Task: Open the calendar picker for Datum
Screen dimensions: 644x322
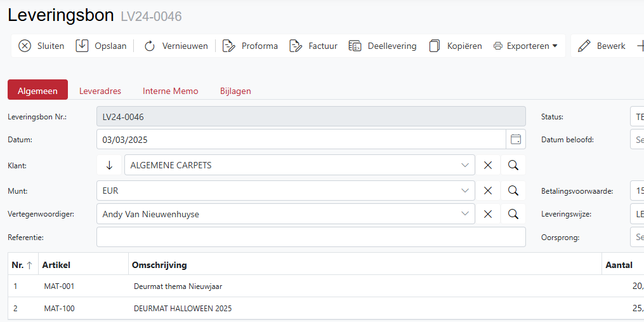Action: 516,139
